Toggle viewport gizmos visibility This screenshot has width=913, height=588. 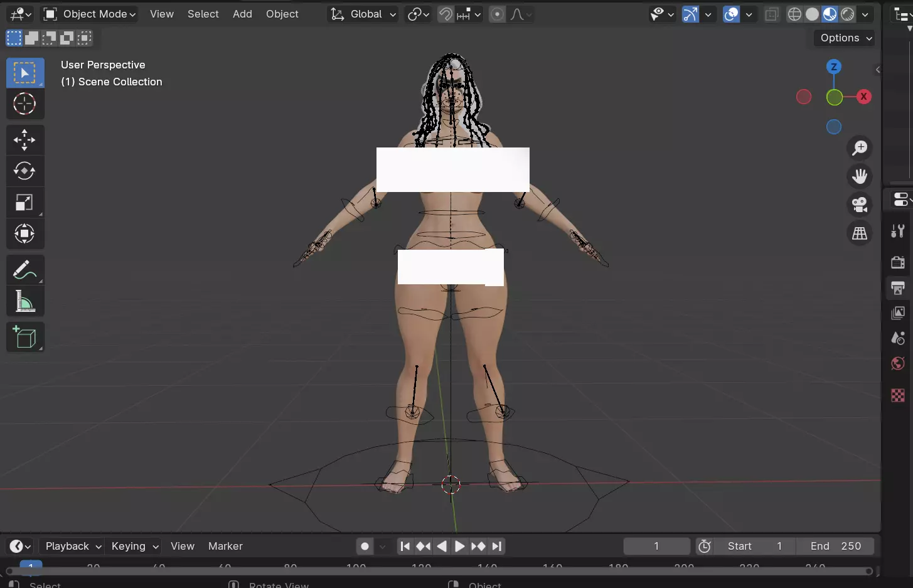coord(690,14)
